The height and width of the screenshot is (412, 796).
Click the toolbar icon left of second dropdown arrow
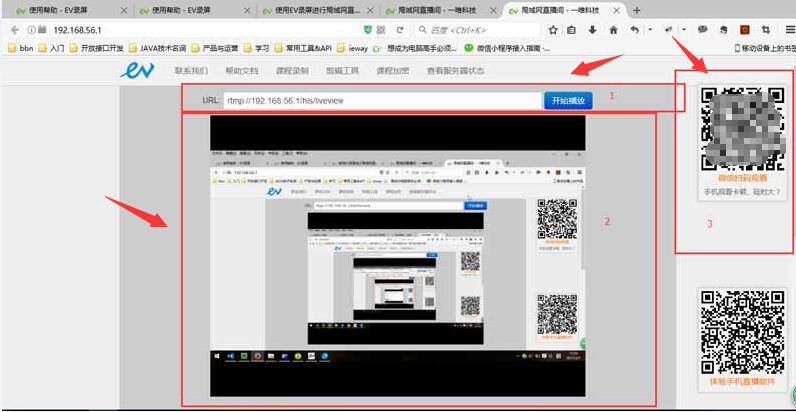(670, 30)
